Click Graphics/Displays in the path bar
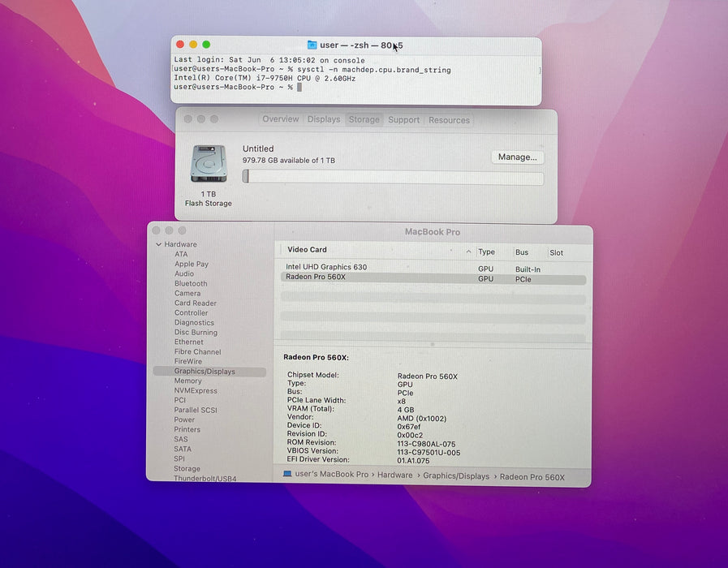This screenshot has width=728, height=568. [456, 475]
